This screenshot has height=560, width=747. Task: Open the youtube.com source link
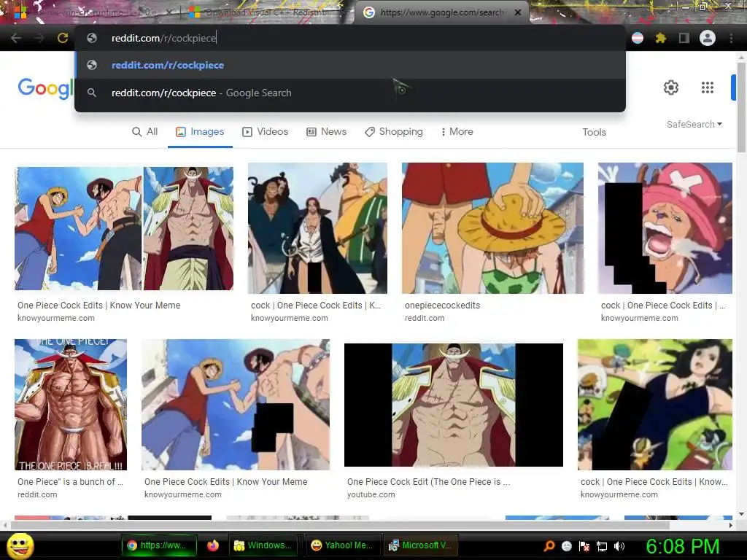tap(371, 495)
